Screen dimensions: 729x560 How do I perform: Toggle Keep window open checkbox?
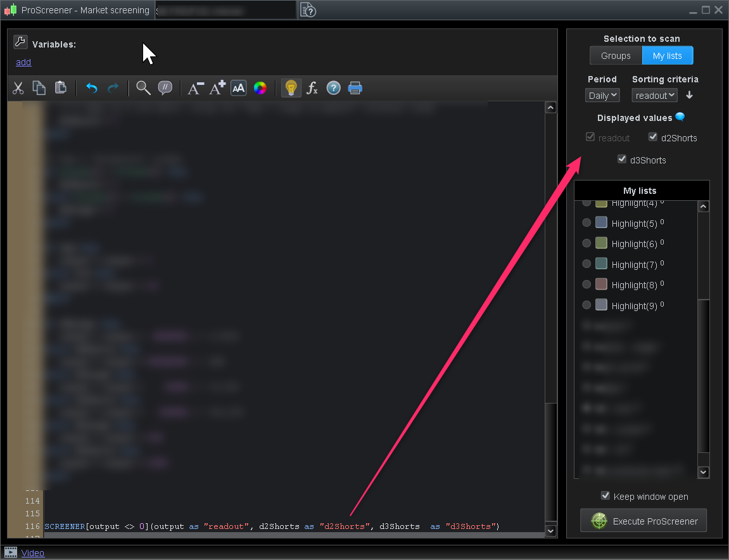click(x=605, y=495)
